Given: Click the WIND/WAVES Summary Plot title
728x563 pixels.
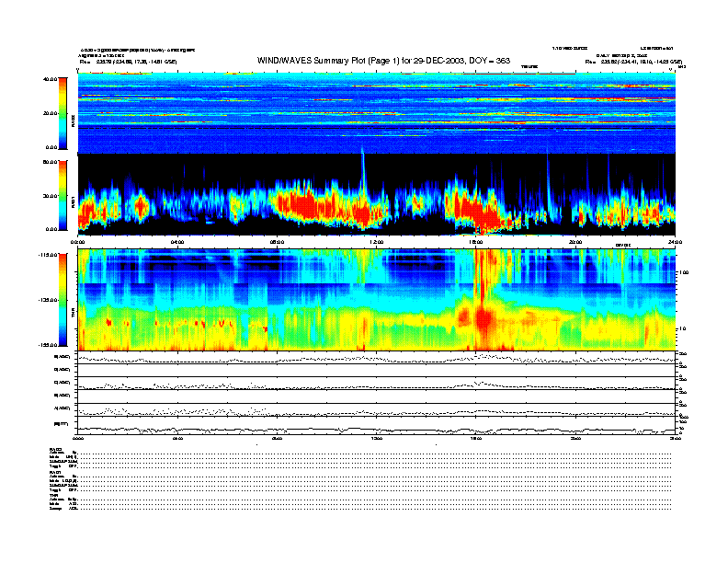Looking at the screenshot, I should (x=383, y=61).
